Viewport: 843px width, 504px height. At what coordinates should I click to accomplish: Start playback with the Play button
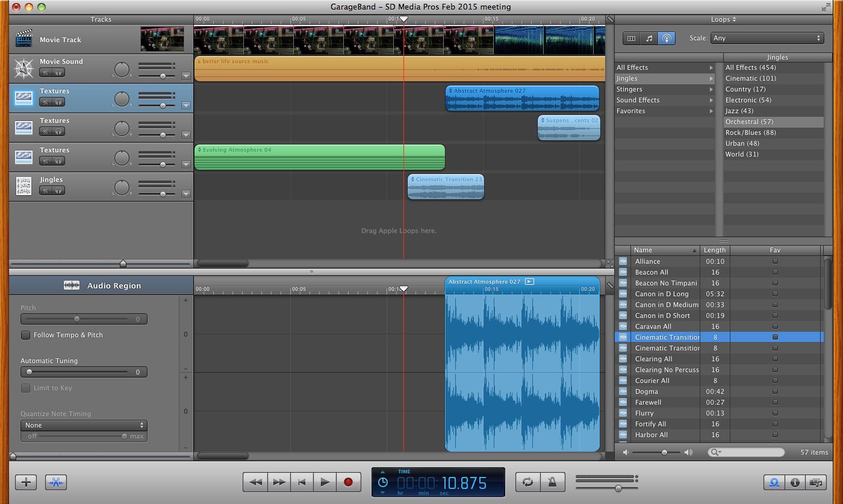325,482
